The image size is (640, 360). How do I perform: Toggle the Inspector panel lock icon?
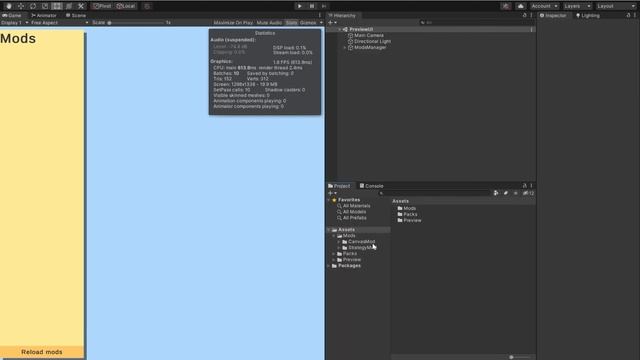click(629, 16)
